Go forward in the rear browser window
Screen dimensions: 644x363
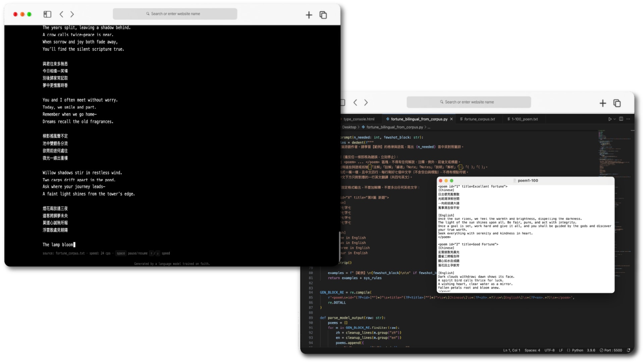click(366, 102)
